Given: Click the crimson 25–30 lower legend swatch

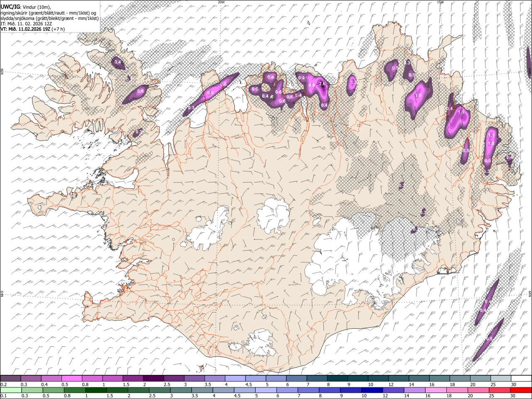Looking at the screenshot, I should point(499,390).
